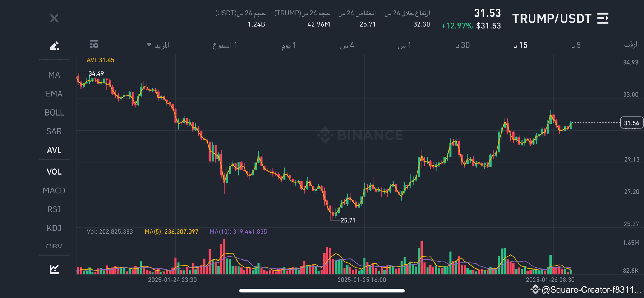Select the 1 اسبوع timeframe
This screenshot has width=644, height=298.
coord(225,45)
